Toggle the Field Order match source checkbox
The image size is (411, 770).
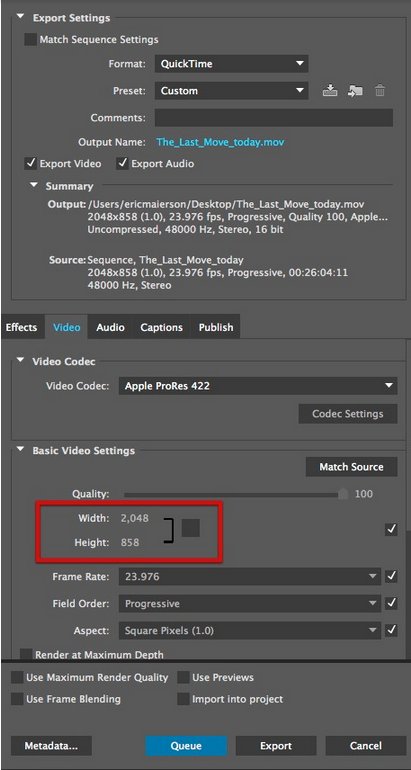pos(391,603)
